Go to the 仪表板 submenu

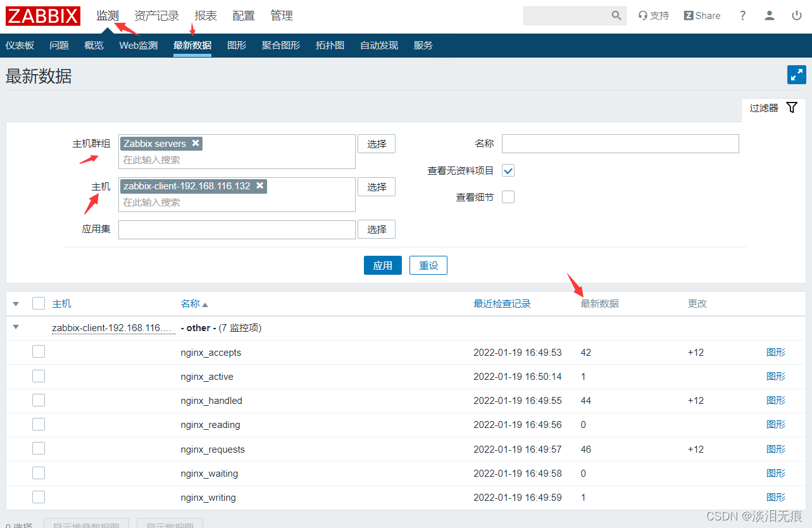tap(20, 46)
